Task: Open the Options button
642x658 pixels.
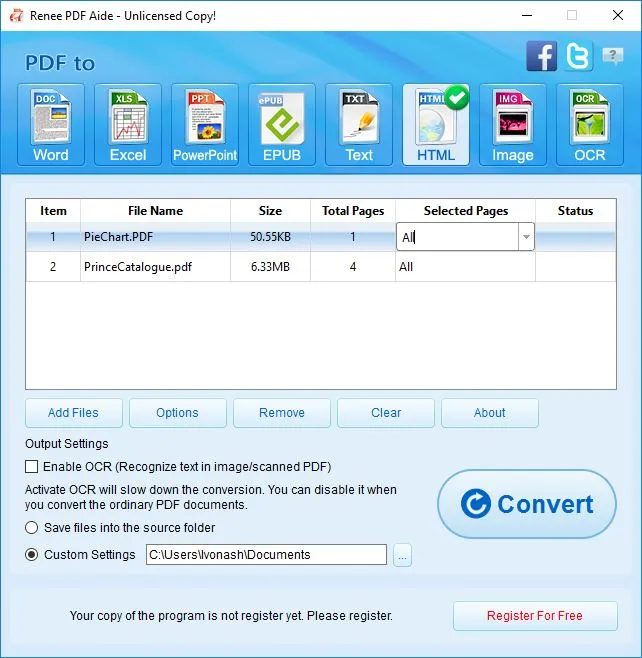Action: (x=177, y=413)
